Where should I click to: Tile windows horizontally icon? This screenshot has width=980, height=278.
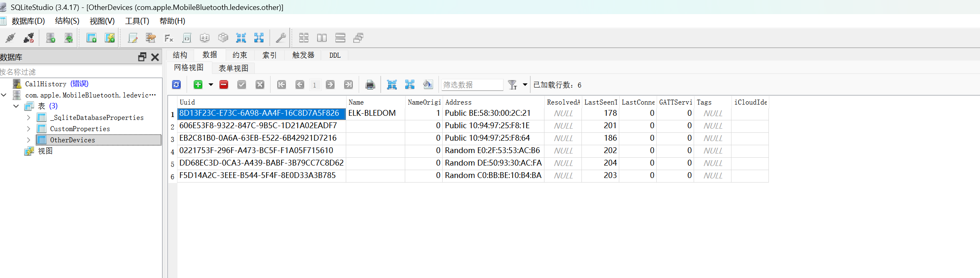tap(322, 38)
